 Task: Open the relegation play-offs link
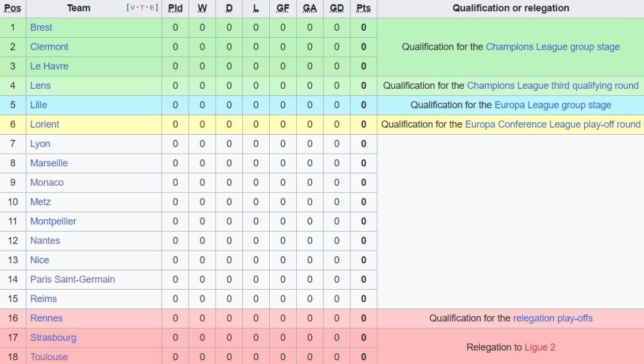pyautogui.click(x=553, y=318)
